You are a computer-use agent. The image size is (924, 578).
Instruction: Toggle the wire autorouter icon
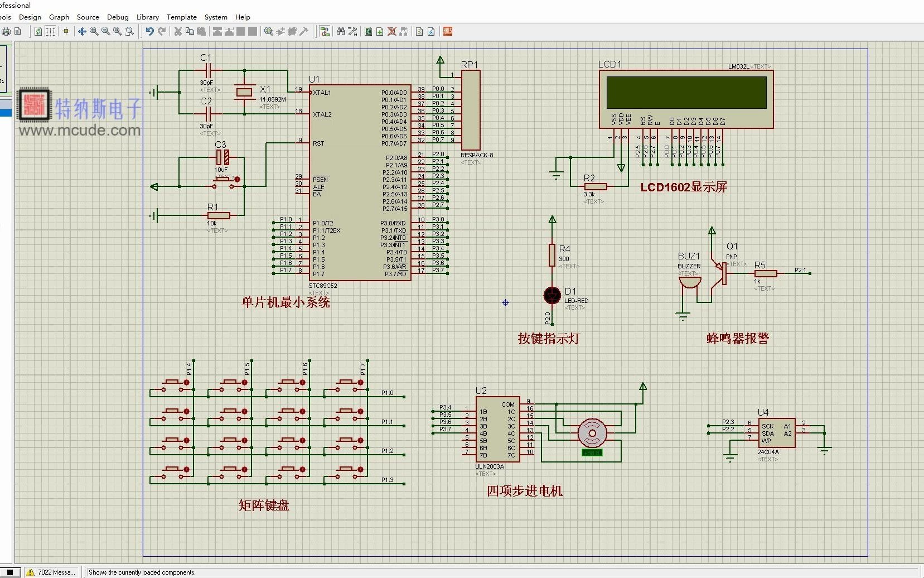[325, 32]
